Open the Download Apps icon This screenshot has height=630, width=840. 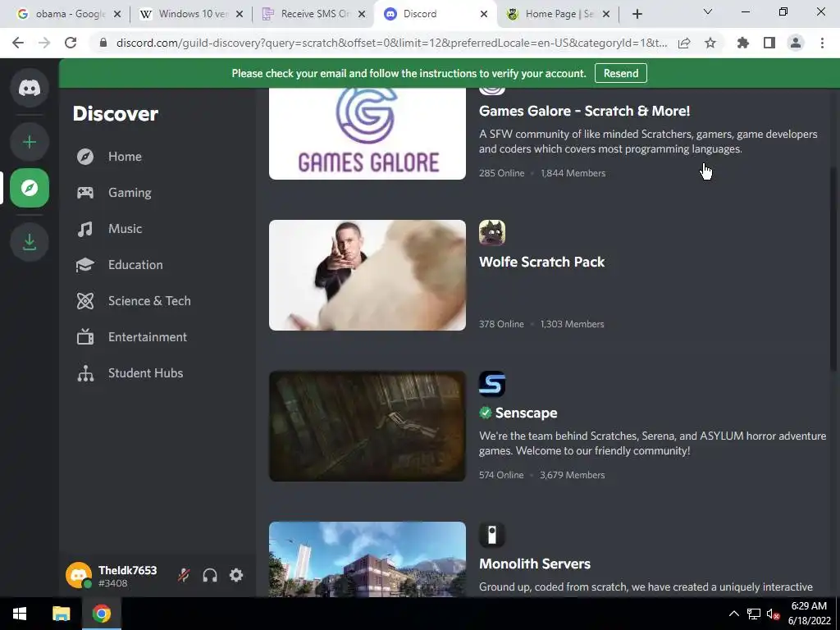(x=30, y=242)
